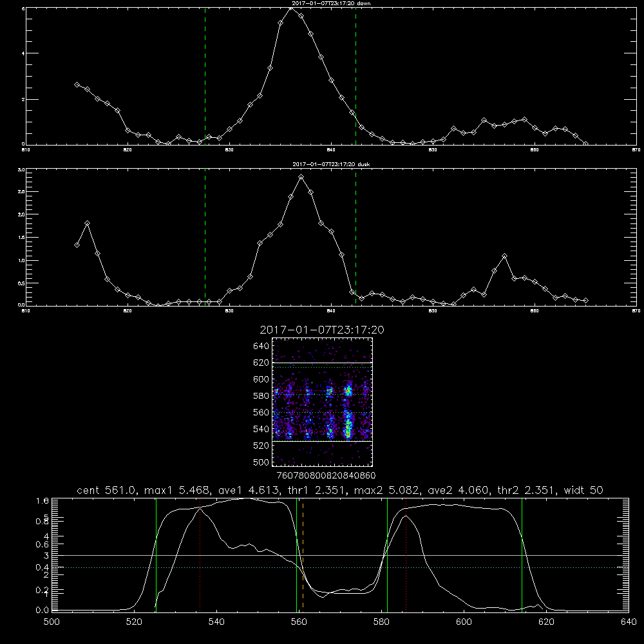Select the green dashed line near 828 in dawn plot

(x=205, y=76)
